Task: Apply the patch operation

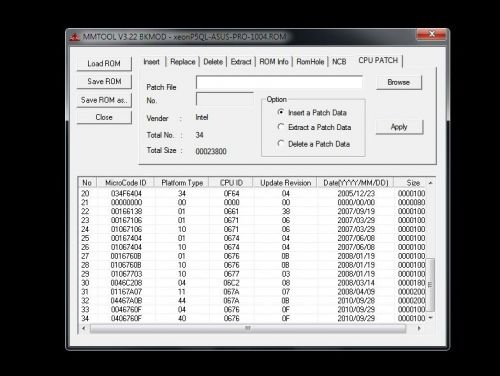Action: (x=399, y=127)
